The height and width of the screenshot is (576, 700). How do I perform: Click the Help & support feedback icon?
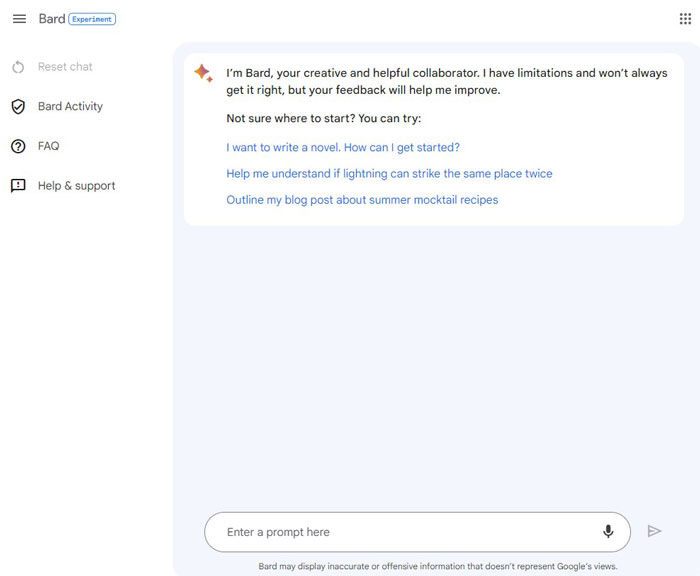(18, 185)
